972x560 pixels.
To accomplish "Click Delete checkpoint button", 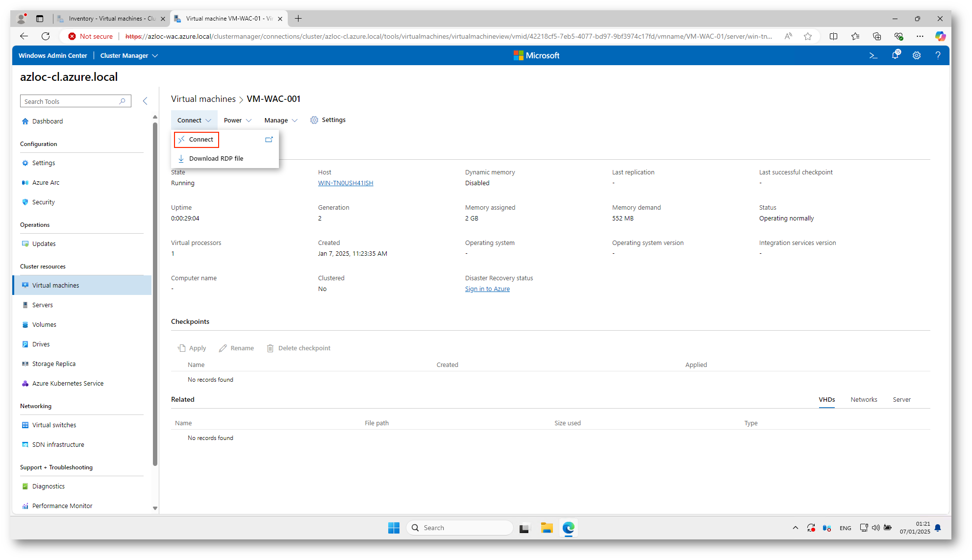I will click(x=299, y=348).
